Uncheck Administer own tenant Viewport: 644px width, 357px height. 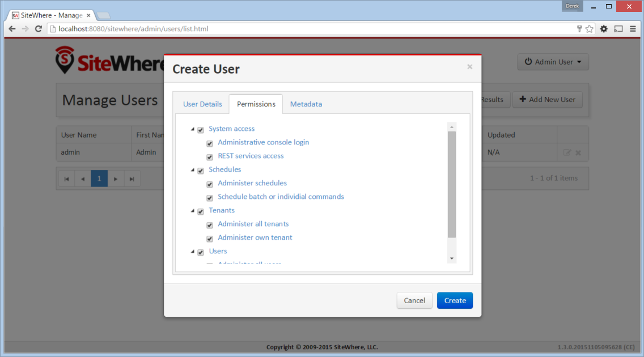point(210,239)
